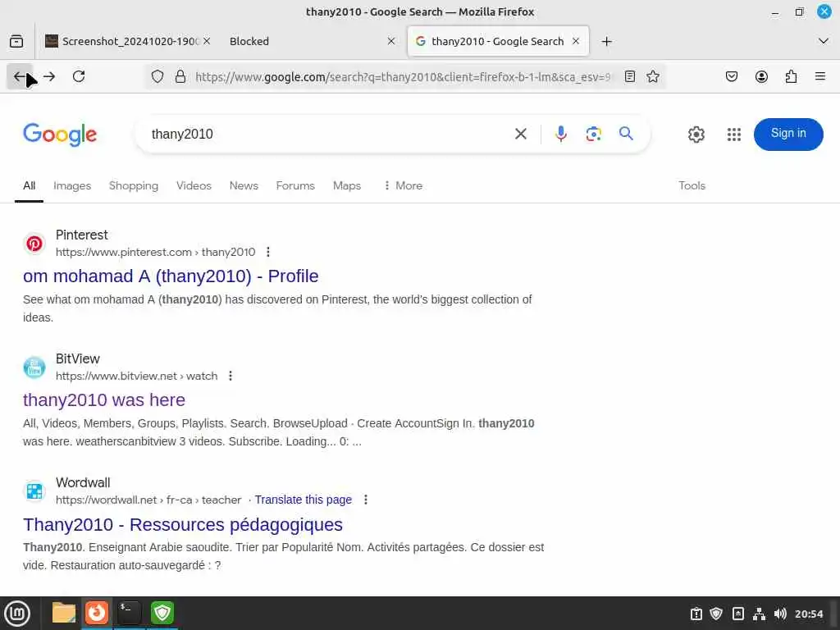Open Google quick settings gear

[x=696, y=134]
